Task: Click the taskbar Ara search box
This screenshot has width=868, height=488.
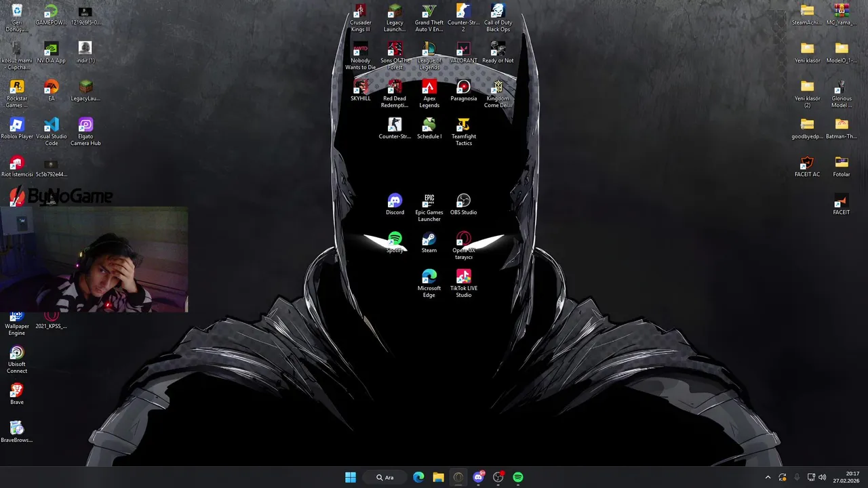Action: pyautogui.click(x=385, y=477)
